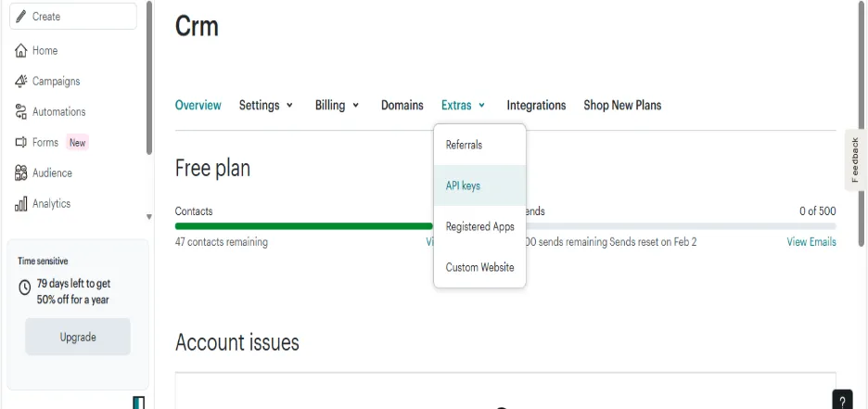Expand the Billing dropdown
This screenshot has width=868, height=409.
tap(338, 105)
